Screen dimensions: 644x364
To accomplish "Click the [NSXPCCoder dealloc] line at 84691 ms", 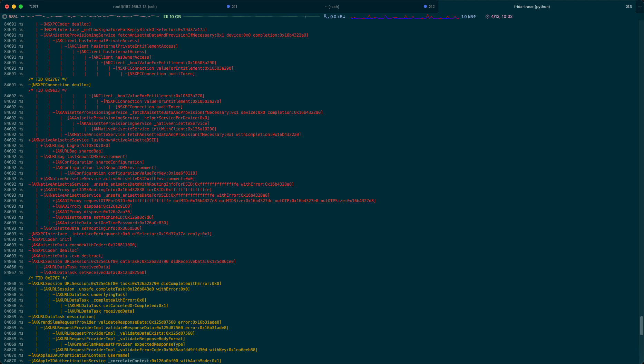I will (65, 24).
